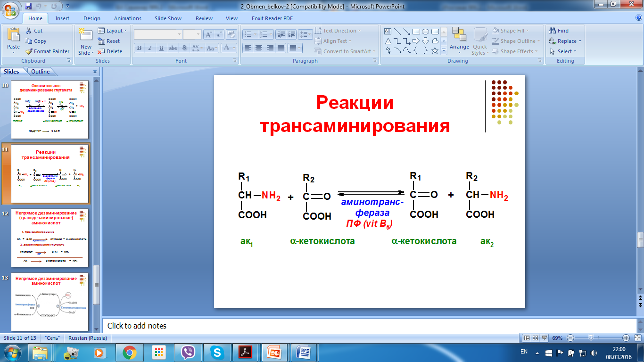Pick the 5-point star shape
The height and width of the screenshot is (362, 644).
[435, 50]
